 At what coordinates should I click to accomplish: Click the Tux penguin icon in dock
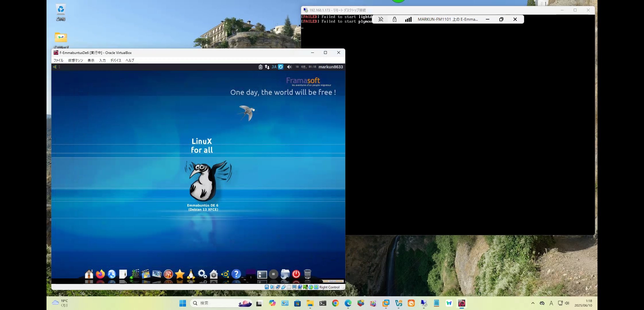click(x=191, y=274)
